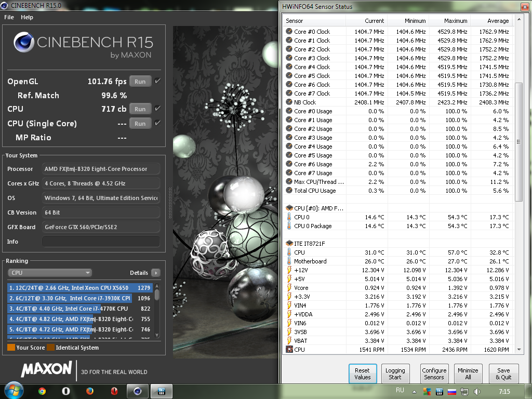Image resolution: width=532 pixels, height=399 pixels.
Task: Toggle the CPU test checkbox
Action: [x=157, y=108]
